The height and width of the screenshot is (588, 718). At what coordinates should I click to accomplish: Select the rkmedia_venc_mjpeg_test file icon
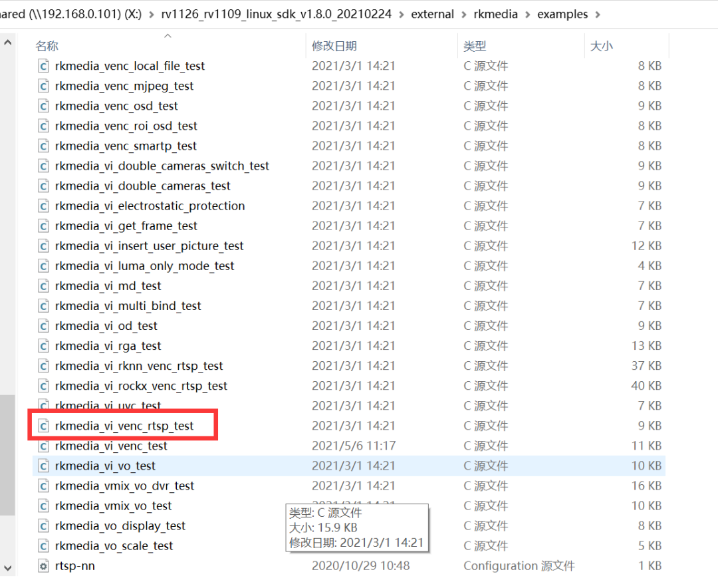(x=44, y=86)
